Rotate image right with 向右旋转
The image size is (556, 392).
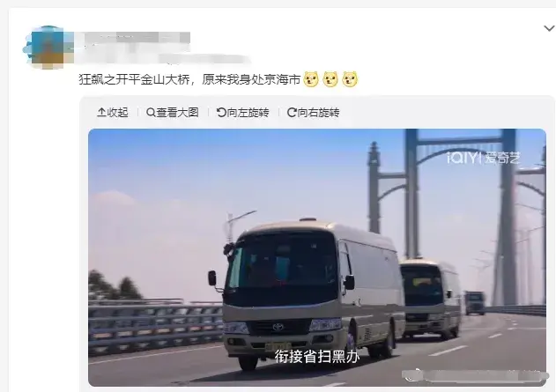tap(313, 113)
